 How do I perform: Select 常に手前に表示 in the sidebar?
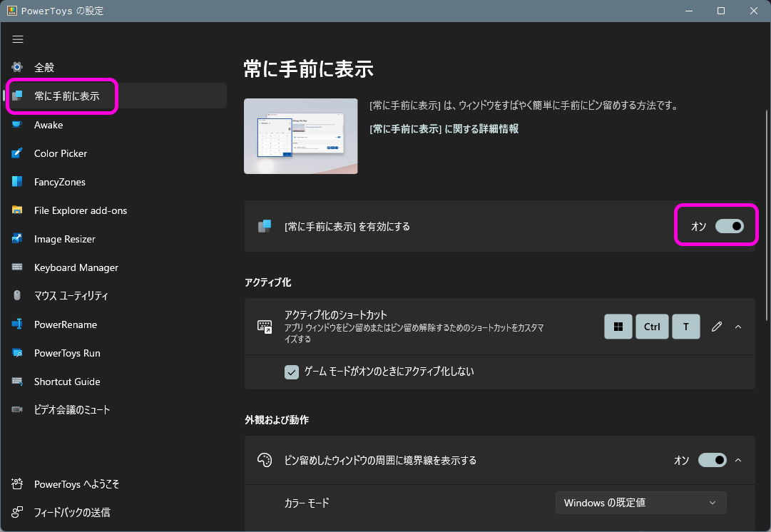pyautogui.click(x=116, y=96)
